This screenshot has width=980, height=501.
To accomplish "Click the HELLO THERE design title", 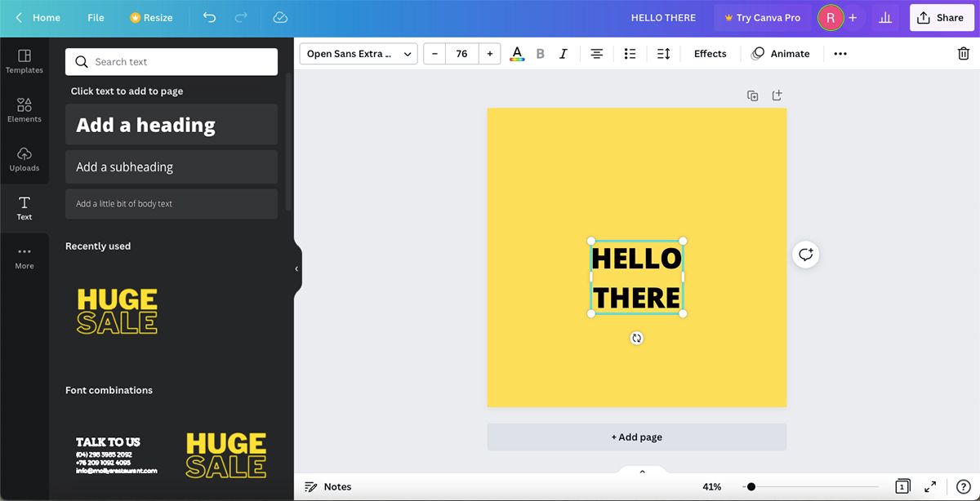I will click(x=663, y=17).
